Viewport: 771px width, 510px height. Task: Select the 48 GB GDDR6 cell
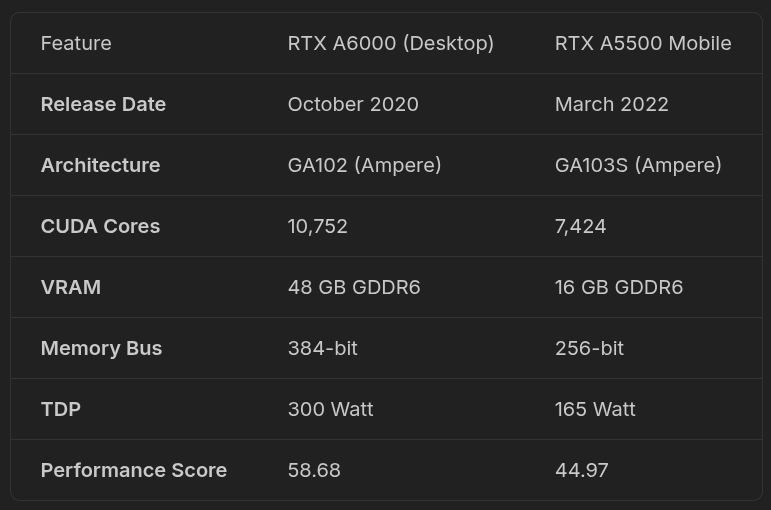[354, 287]
